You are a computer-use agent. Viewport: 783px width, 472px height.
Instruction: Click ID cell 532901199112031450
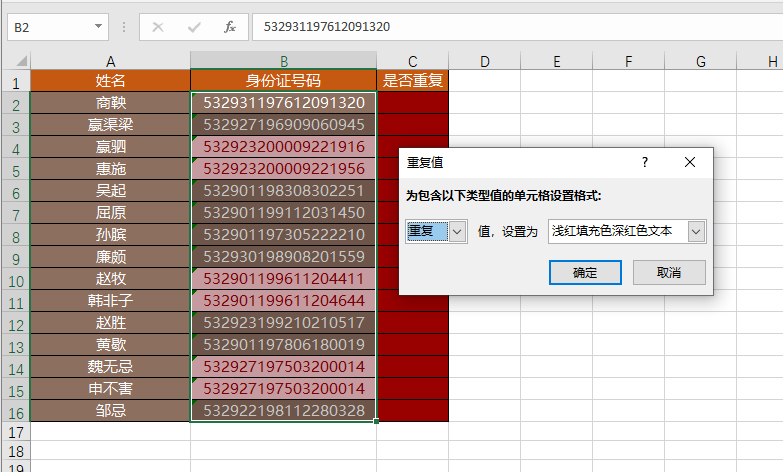tap(284, 212)
